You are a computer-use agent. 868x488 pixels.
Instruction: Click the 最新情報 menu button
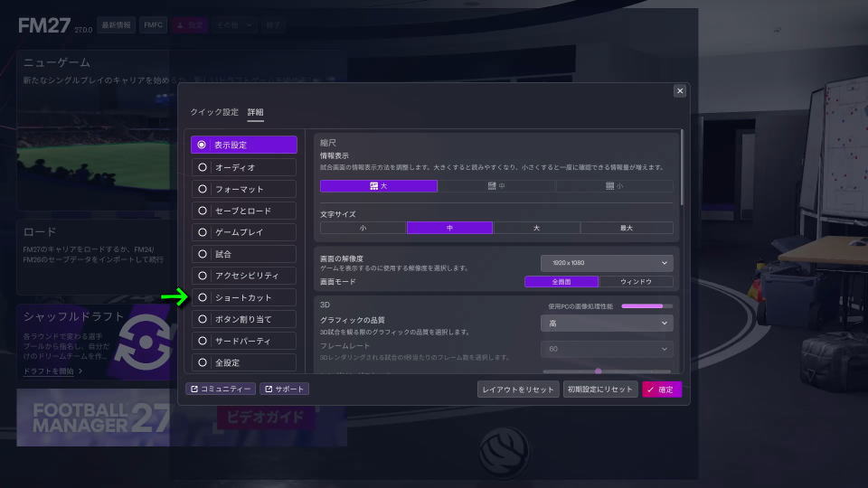(117, 25)
